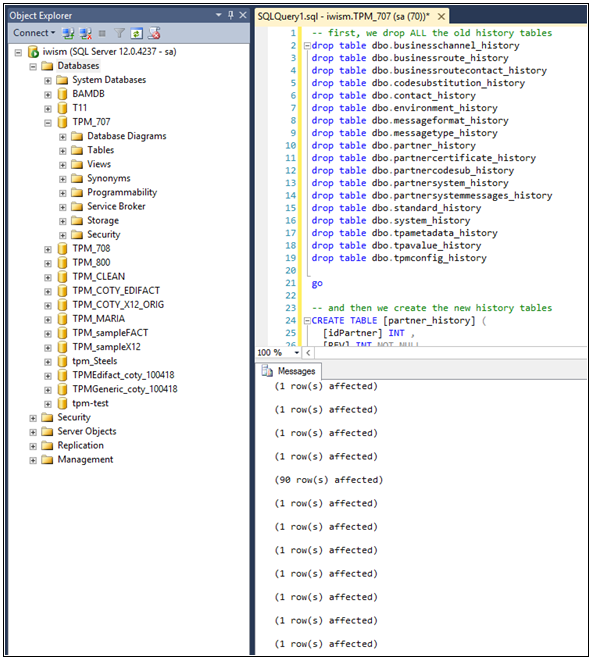Switch to the Messages tab

(291, 371)
